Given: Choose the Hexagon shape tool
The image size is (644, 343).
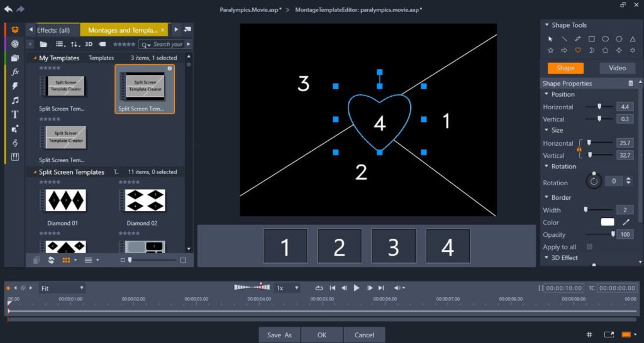Looking at the screenshot, I should pos(619,39).
